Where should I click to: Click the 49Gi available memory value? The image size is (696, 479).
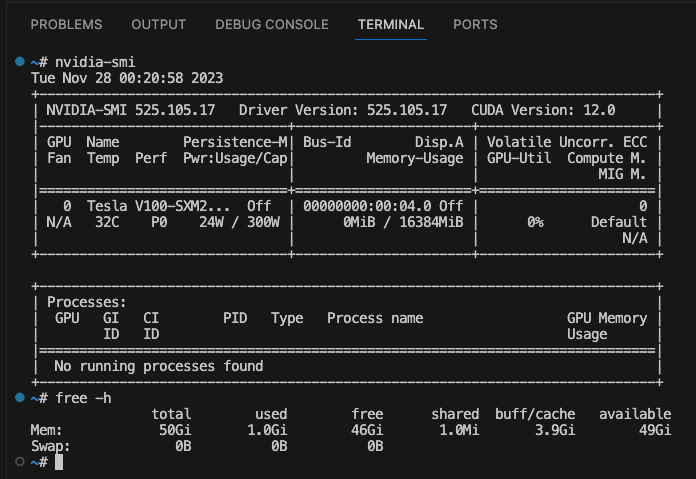655,430
